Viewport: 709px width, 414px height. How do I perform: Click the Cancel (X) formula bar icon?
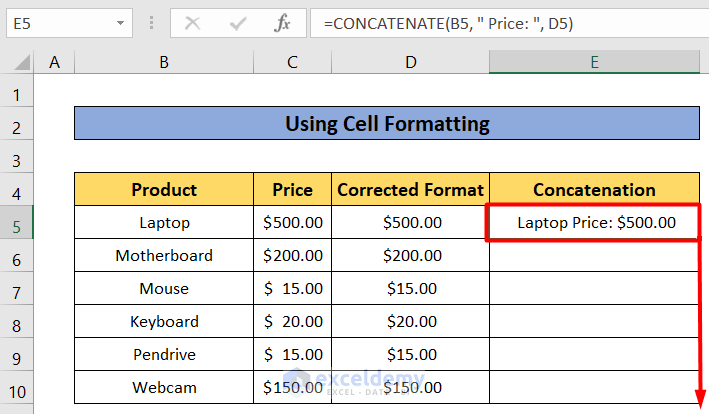coord(193,22)
